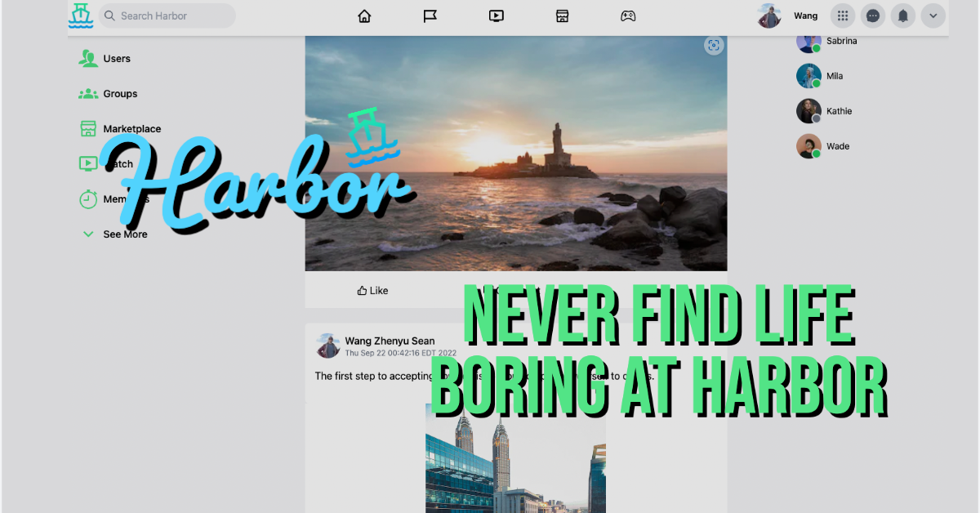This screenshot has height=513, width=980.
Task: Open chat with Wade
Action: (x=837, y=146)
